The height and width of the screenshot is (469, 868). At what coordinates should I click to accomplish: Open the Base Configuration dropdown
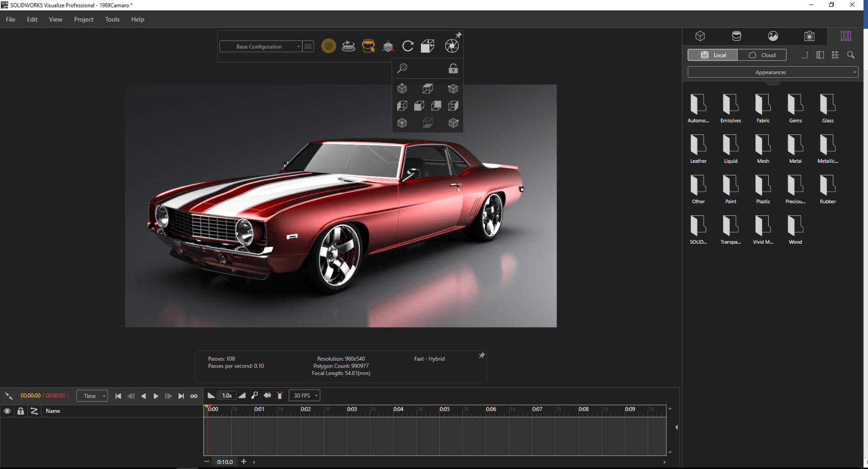[x=261, y=47]
